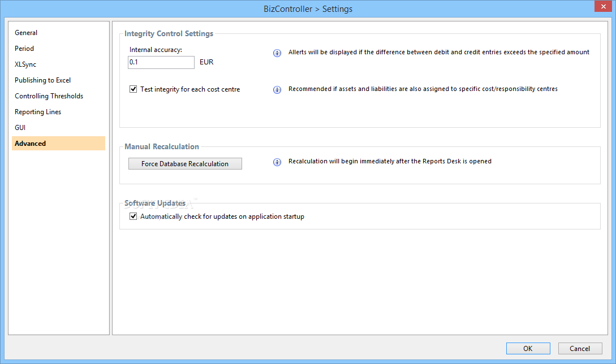Confirm settings with the OK button

(x=528, y=348)
